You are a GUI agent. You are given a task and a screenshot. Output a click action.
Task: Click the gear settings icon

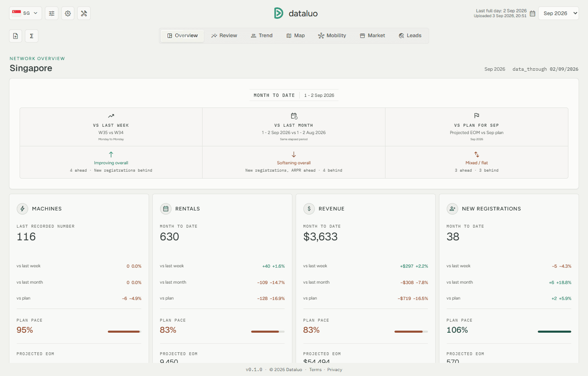68,13
